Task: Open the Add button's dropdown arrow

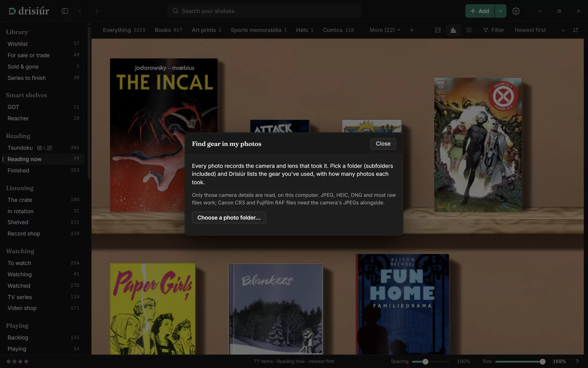Action: pyautogui.click(x=500, y=11)
